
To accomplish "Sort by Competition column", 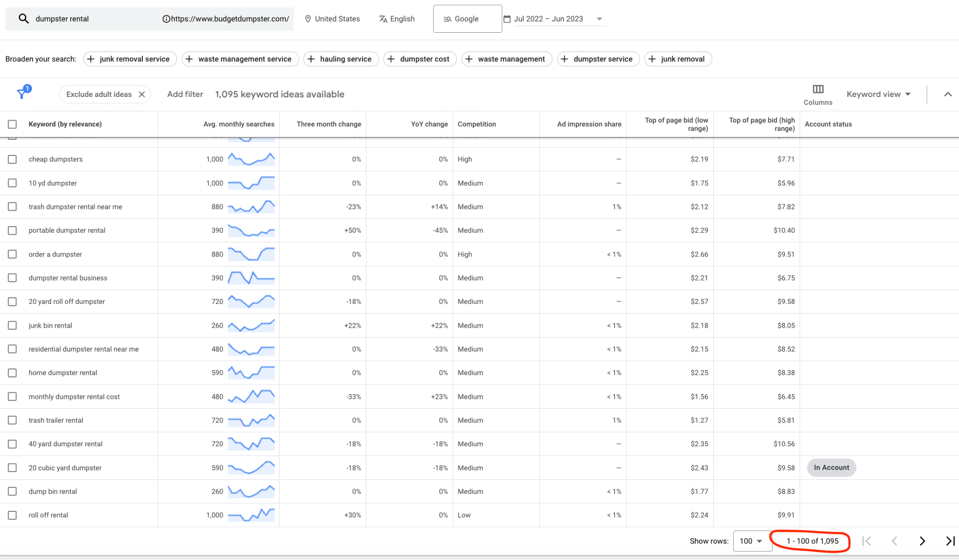I will [477, 124].
